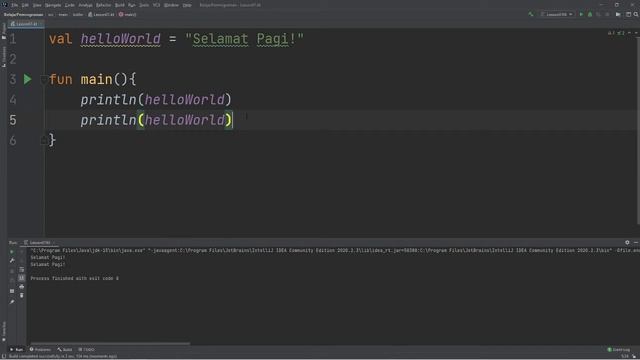Open the Build menu
The image size is (640, 360).
[x=120, y=5]
